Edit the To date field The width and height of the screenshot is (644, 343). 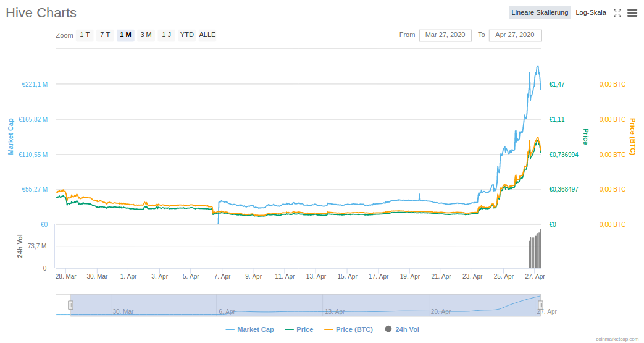pyautogui.click(x=515, y=35)
